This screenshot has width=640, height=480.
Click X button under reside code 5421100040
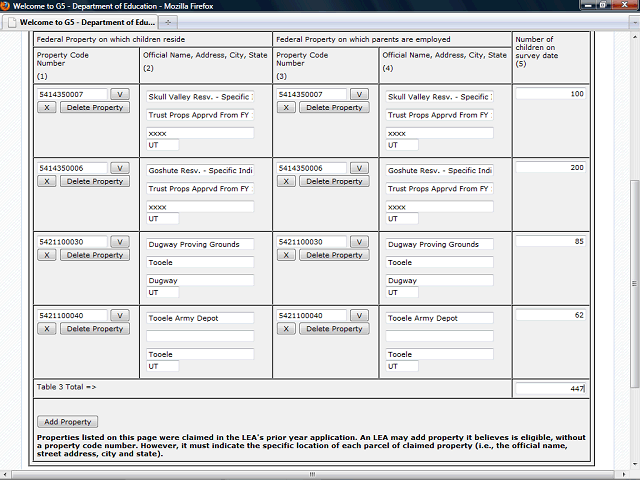pos(47,329)
